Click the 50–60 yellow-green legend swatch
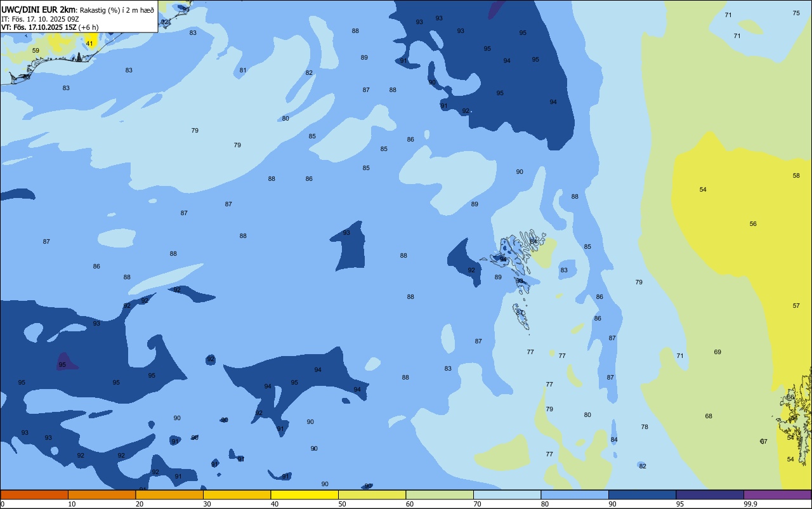 coord(372,494)
